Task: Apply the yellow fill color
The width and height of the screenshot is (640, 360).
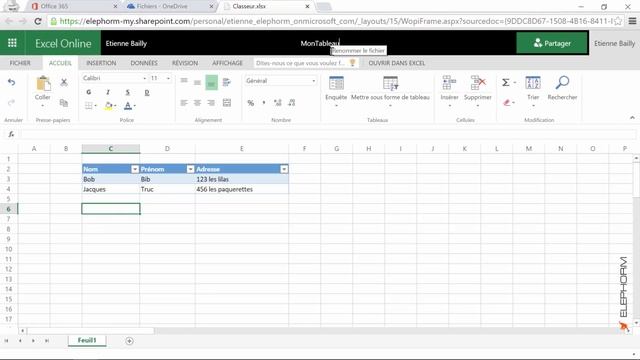Action: (x=108, y=106)
